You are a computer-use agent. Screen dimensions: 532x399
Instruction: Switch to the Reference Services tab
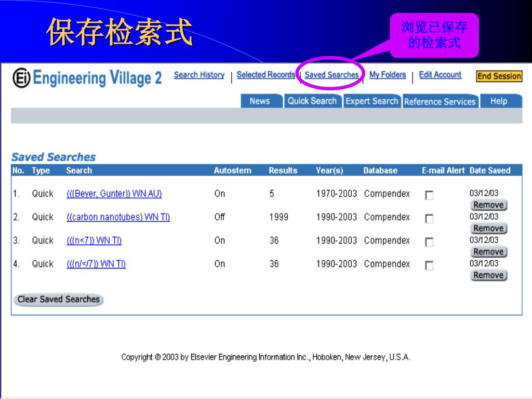click(441, 101)
